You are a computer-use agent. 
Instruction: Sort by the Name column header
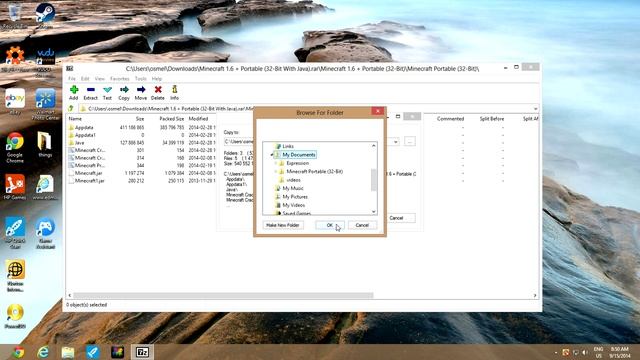76,119
